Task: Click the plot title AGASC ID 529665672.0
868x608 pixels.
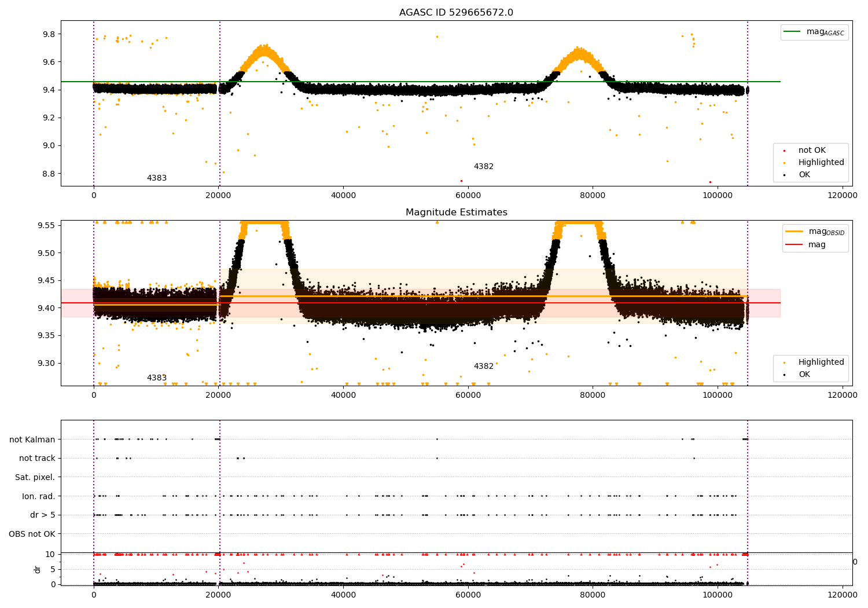Action: point(456,13)
